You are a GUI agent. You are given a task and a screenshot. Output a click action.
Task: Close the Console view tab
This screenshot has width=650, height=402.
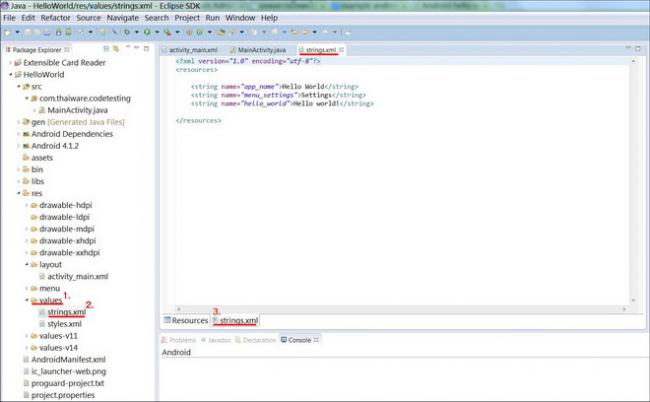(x=316, y=340)
